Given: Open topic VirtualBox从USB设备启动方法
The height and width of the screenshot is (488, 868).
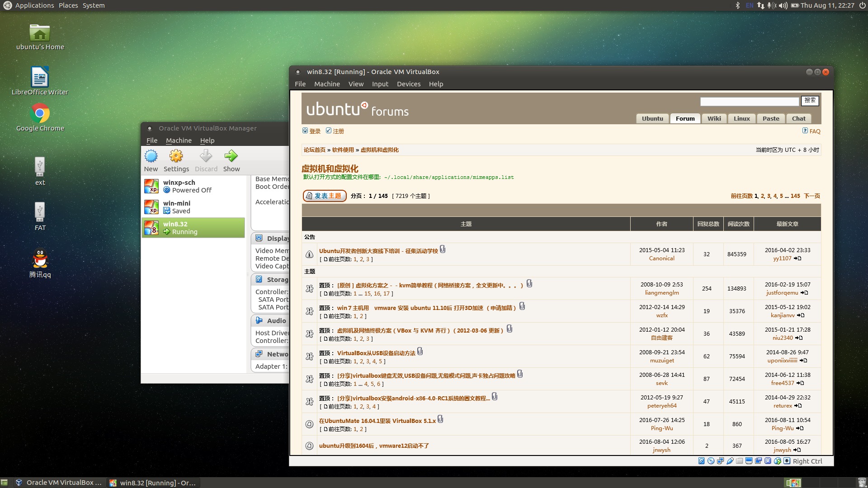Looking at the screenshot, I should click(x=376, y=353).
